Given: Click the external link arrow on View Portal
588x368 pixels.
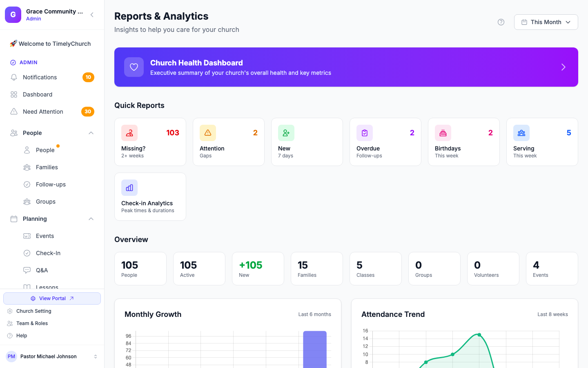Looking at the screenshot, I should (x=71, y=298).
